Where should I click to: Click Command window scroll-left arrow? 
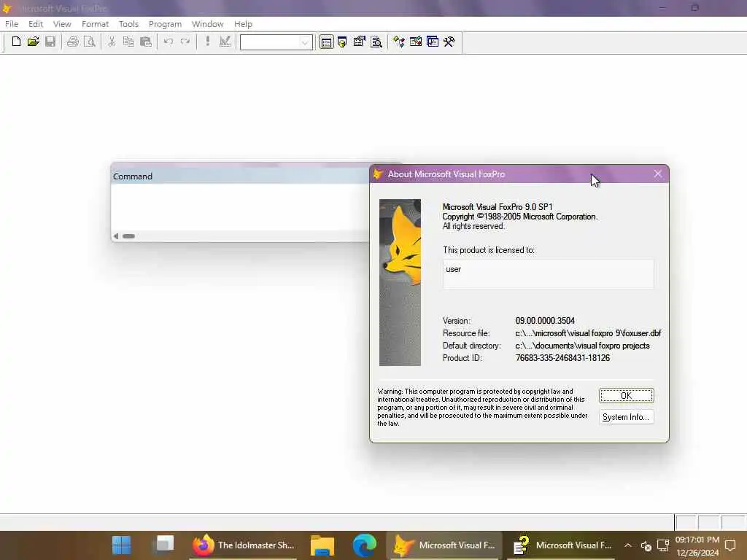coord(116,236)
